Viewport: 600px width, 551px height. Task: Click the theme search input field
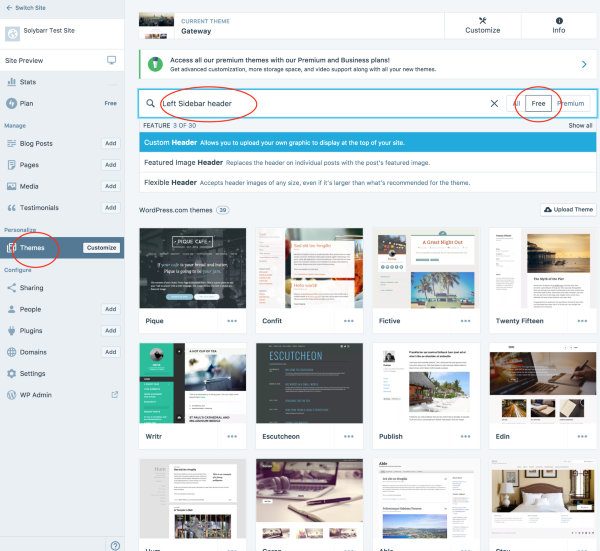pyautogui.click(x=320, y=103)
